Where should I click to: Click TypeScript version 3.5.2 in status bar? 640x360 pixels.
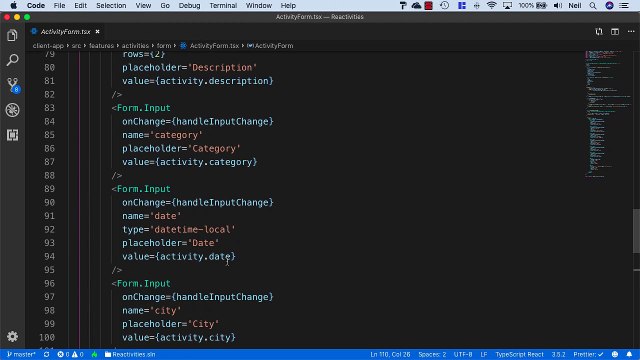point(558,354)
